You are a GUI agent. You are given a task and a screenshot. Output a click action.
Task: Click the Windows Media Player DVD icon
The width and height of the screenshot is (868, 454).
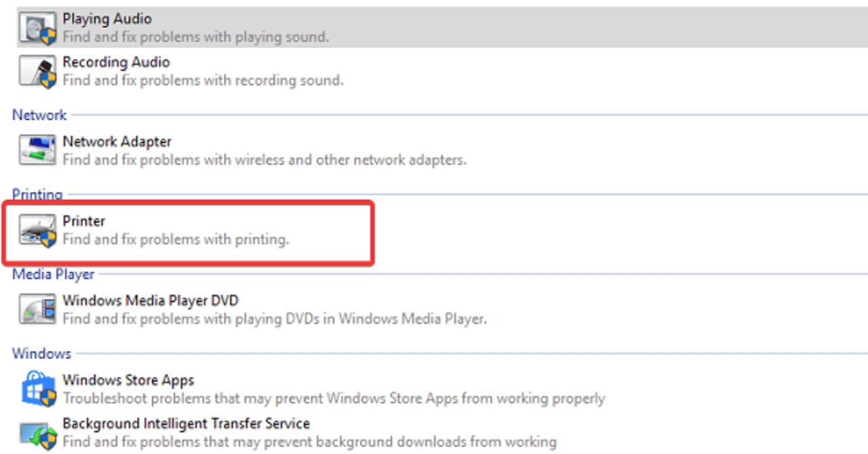37,310
